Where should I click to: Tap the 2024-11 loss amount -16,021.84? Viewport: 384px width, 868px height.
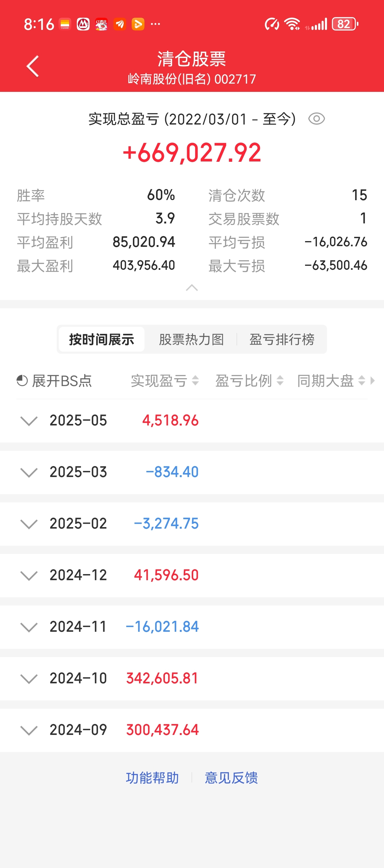[x=162, y=627]
